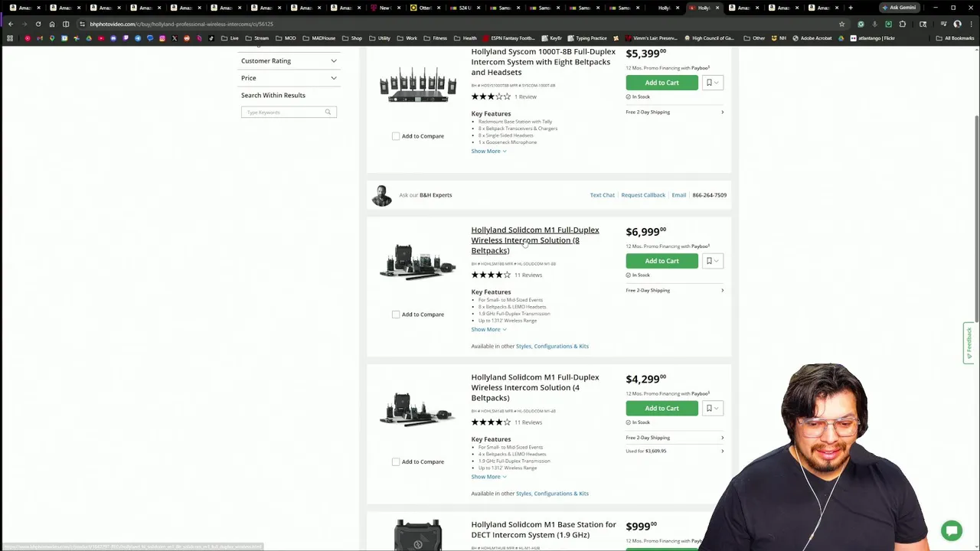Click Text Chat link

[602, 195]
